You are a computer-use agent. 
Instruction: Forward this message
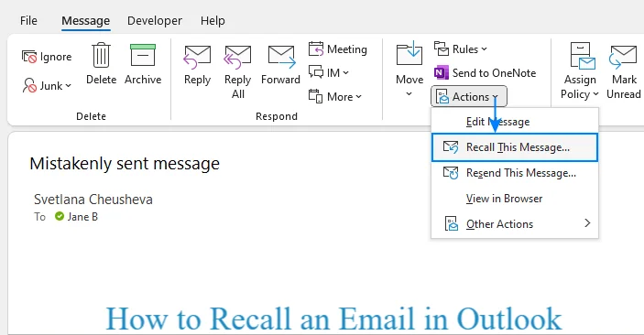tap(280, 65)
